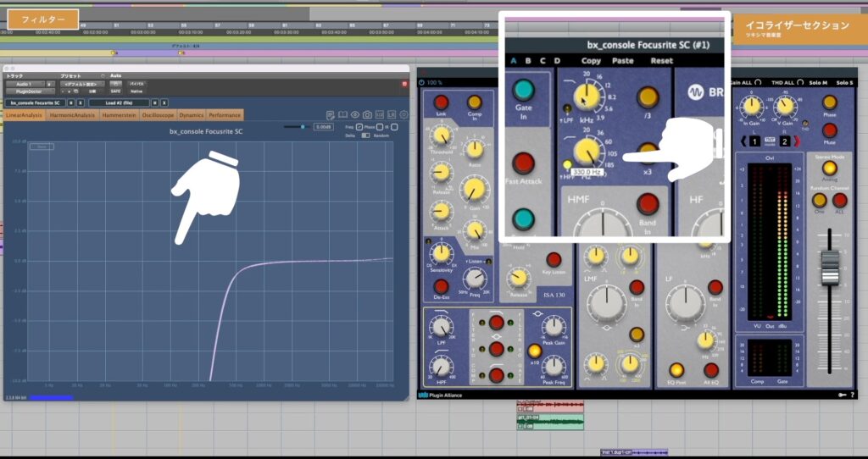Open the key license icon in bx_console
868x459 pixels.
(843, 395)
